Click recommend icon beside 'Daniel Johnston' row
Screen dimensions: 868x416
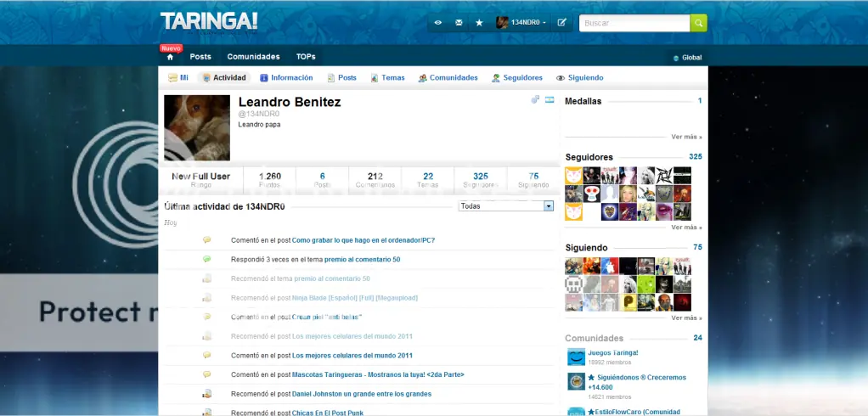coord(206,394)
